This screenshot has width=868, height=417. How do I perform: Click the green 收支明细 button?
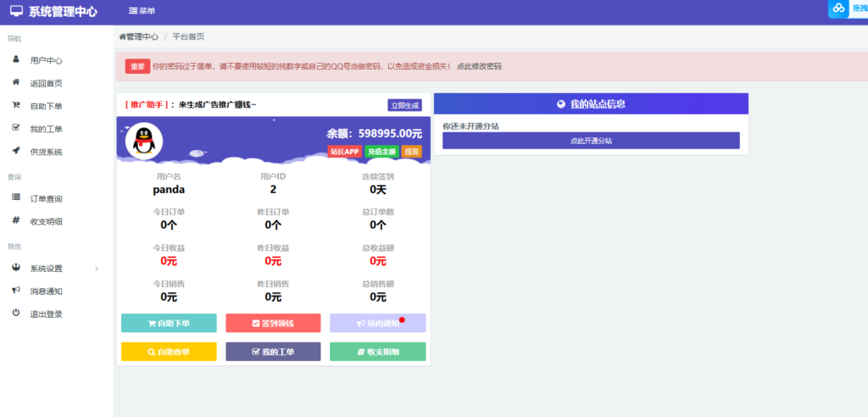coord(377,352)
